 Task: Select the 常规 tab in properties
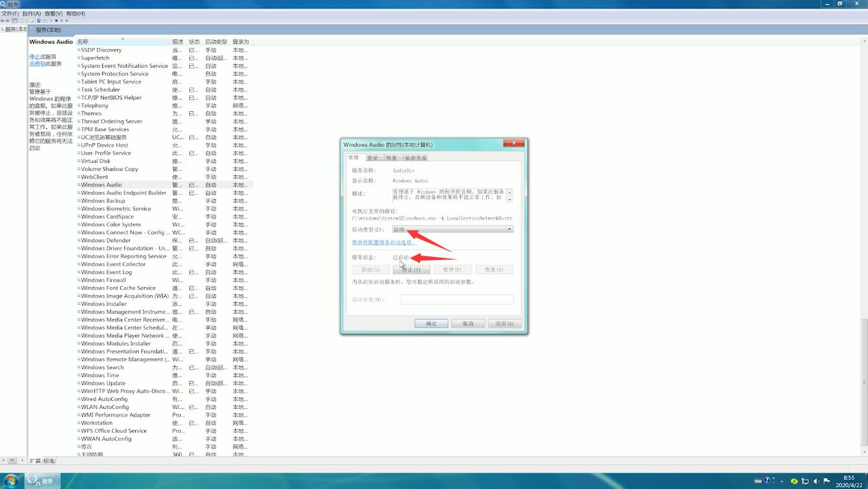(x=354, y=157)
